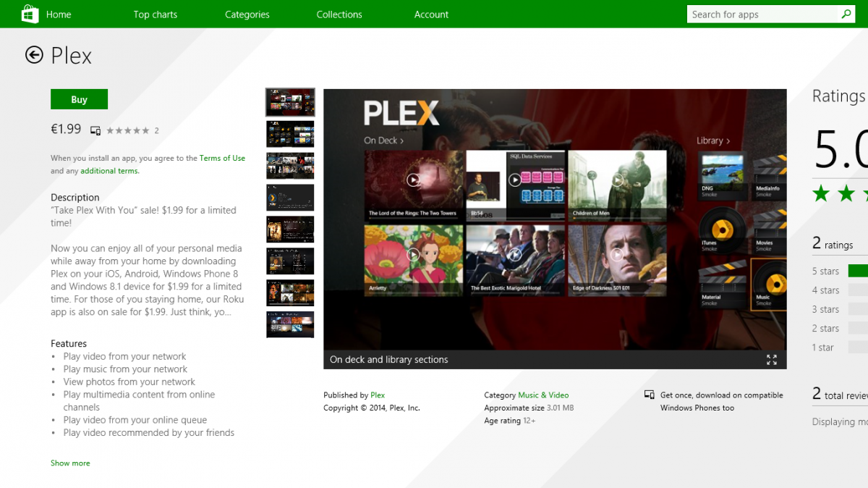Click the 1 star rating label
The height and width of the screenshot is (488, 868).
point(822,348)
